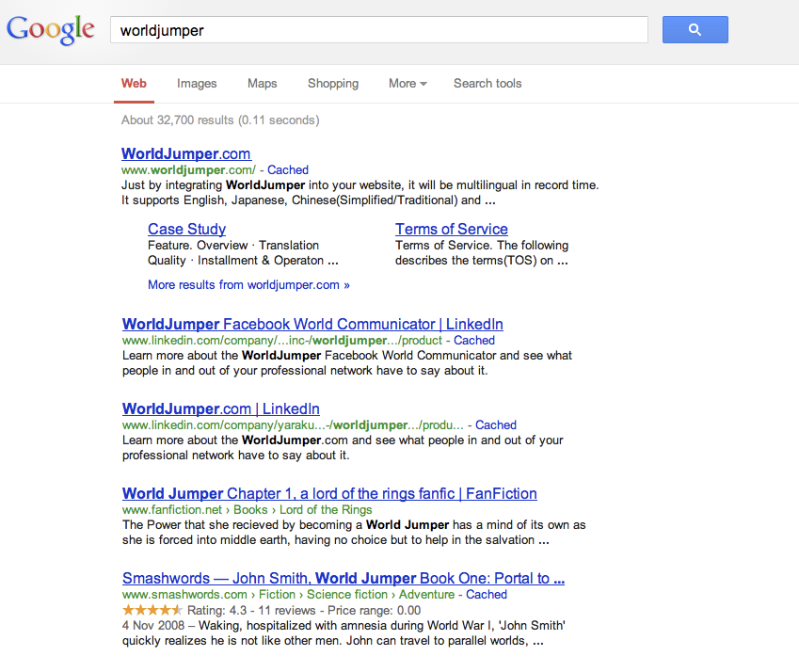Click the Rating: 4.3 - 11 reviews text
This screenshot has width=799, height=672.
click(251, 611)
